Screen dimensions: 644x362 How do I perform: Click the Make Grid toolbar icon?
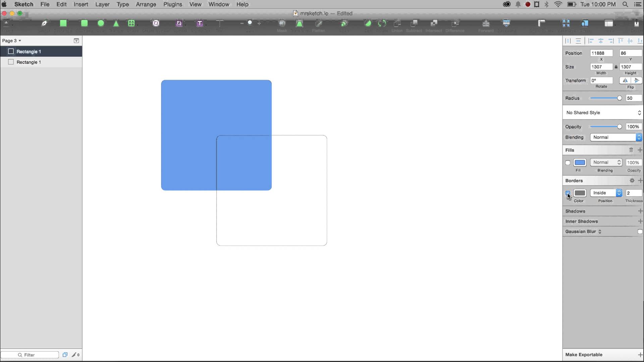pyautogui.click(x=566, y=23)
